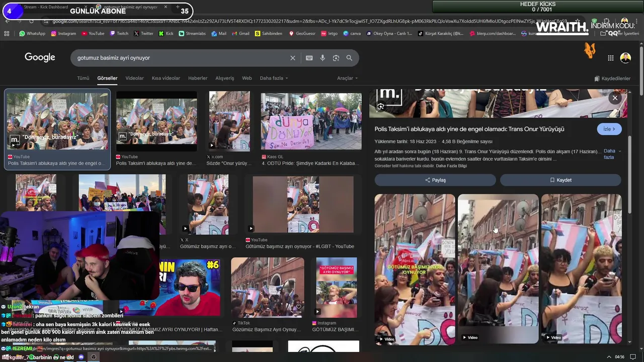Open blerp.com dashboard bookmark
644x362 pixels.
tap(493, 34)
